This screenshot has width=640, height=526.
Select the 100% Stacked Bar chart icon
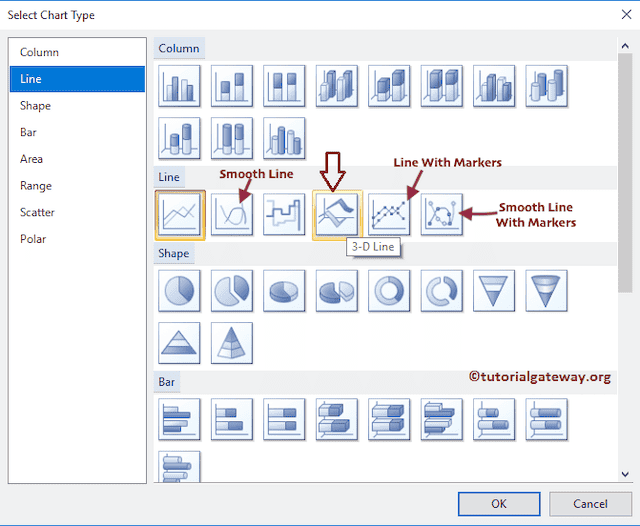click(284, 419)
